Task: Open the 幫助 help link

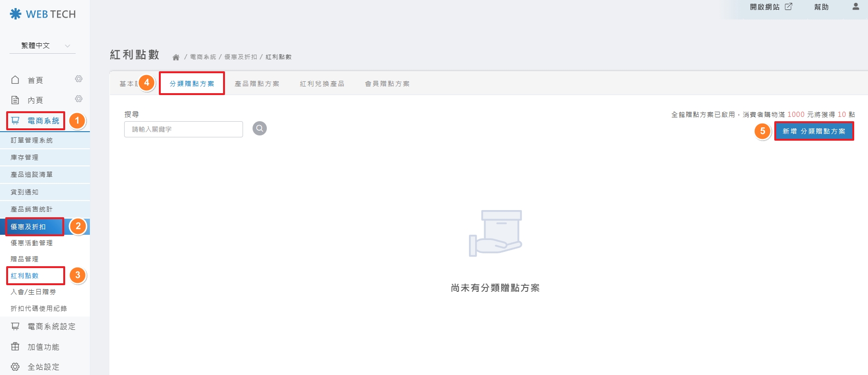Action: (821, 7)
